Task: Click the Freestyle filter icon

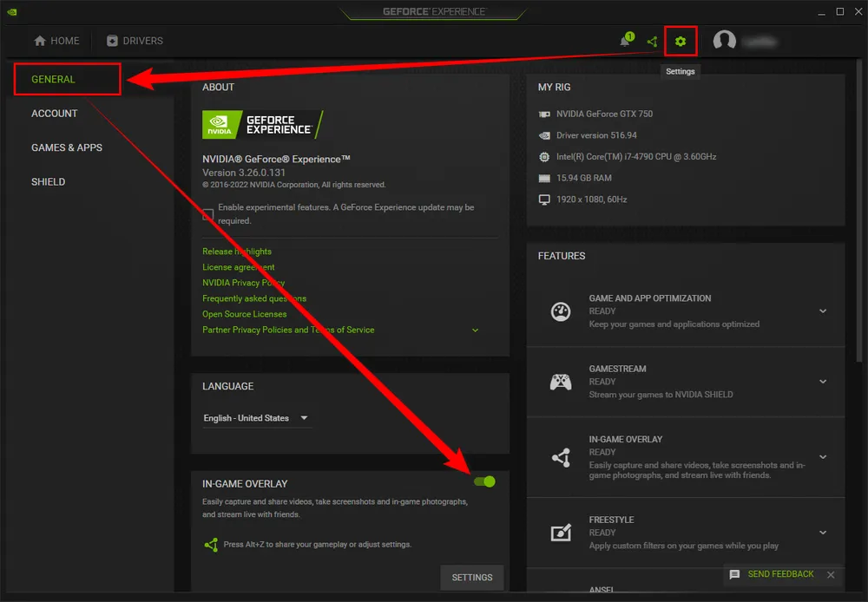Action: coord(561,533)
